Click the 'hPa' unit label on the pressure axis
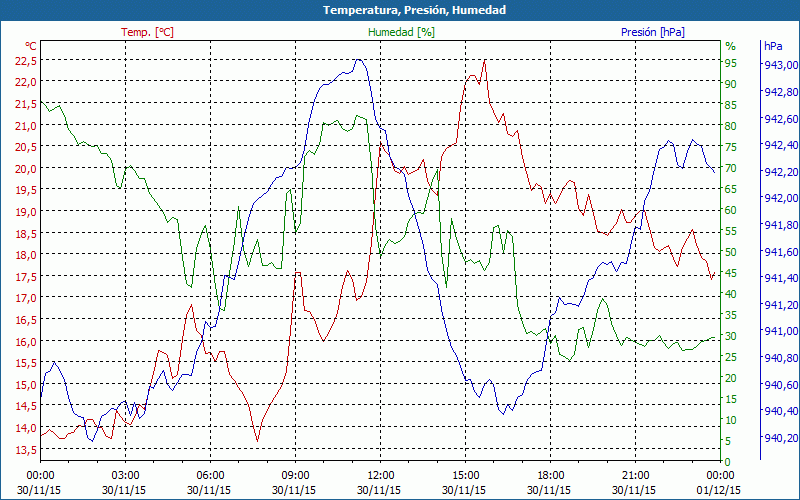 (773, 46)
